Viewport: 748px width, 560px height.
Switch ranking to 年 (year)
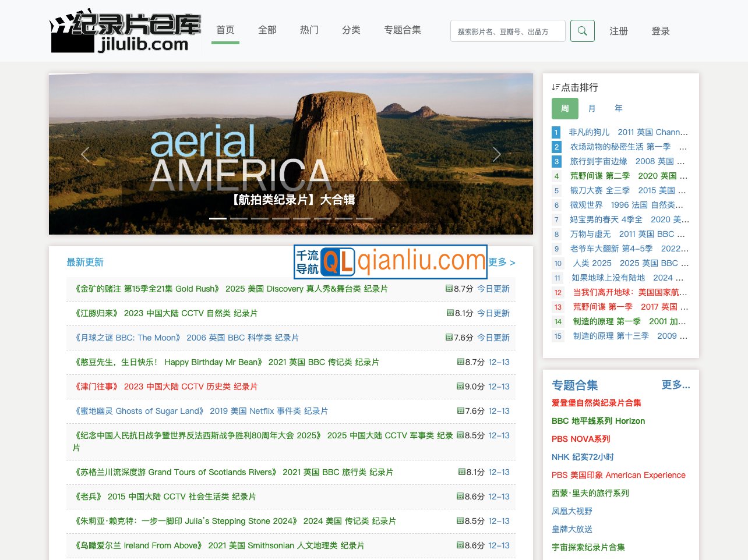point(619,108)
